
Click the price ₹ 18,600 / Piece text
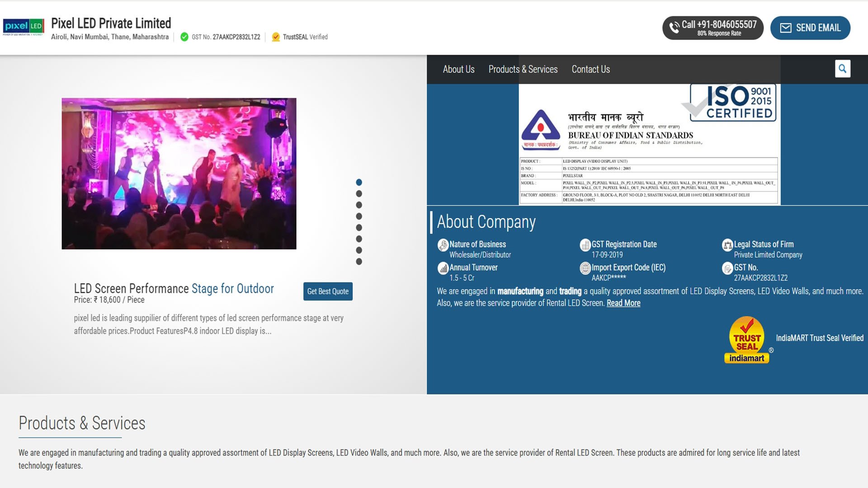pyautogui.click(x=109, y=300)
